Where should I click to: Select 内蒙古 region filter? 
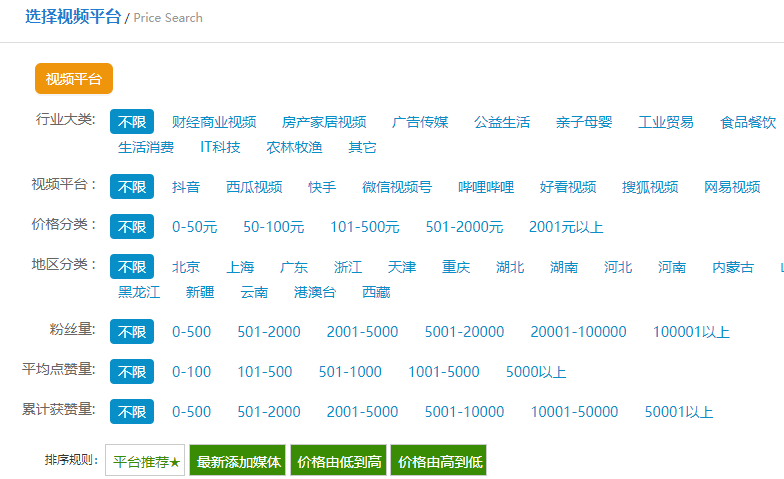click(x=733, y=267)
